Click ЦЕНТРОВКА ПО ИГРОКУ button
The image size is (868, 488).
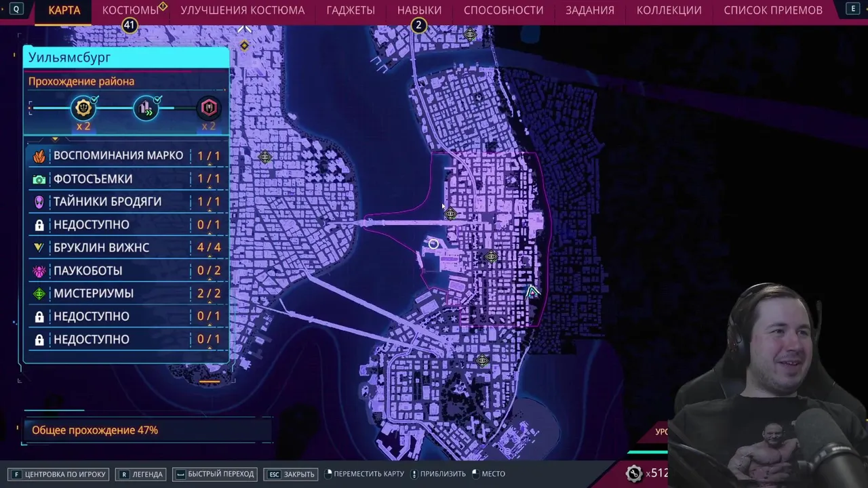coord(59,474)
